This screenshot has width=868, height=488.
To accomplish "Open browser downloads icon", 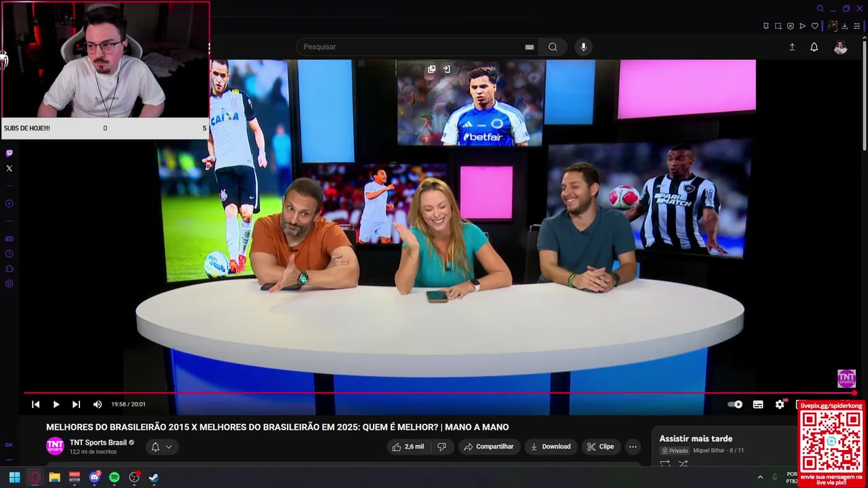I will tap(844, 26).
